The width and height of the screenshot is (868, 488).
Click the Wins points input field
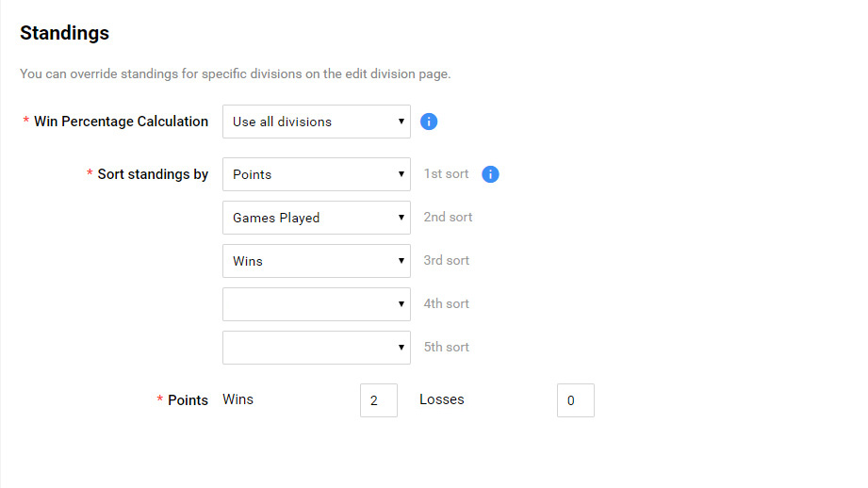[378, 400]
